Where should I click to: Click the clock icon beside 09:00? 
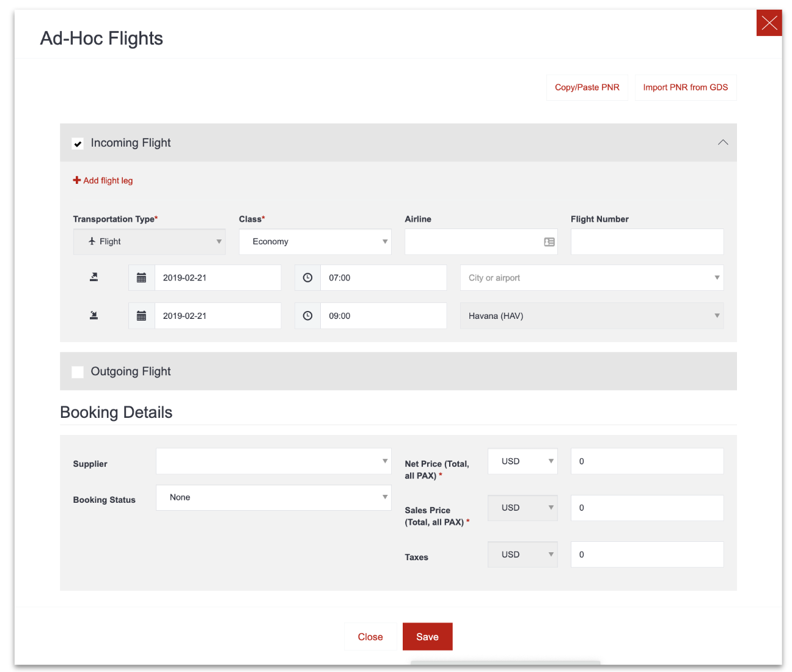tap(307, 316)
